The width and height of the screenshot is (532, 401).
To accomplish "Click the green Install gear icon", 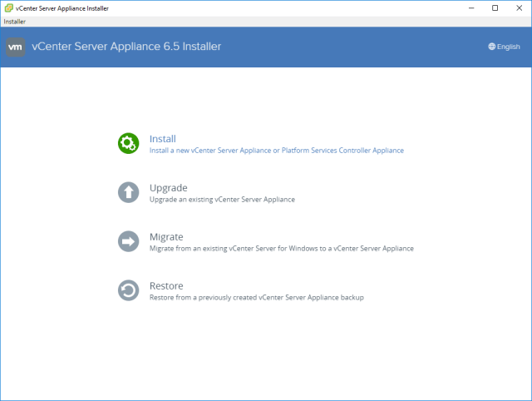I will pos(129,143).
